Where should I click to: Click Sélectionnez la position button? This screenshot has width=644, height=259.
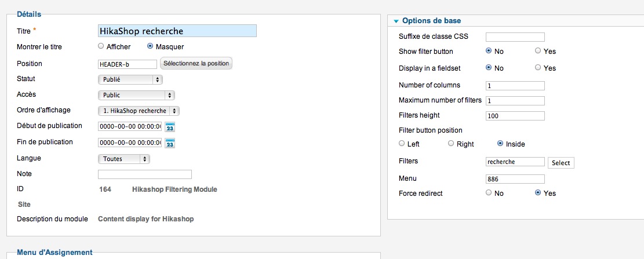point(197,64)
